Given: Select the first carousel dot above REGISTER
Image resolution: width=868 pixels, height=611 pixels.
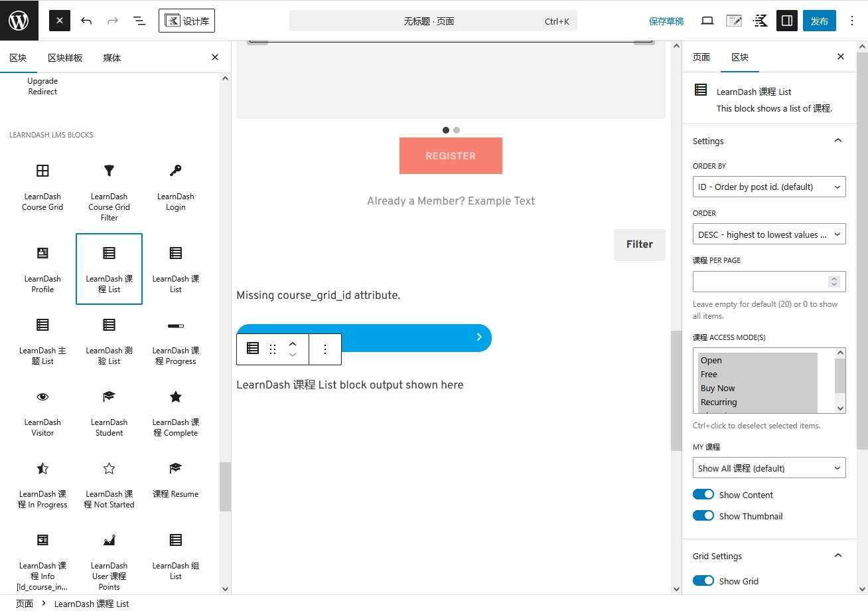Looking at the screenshot, I should click(446, 130).
